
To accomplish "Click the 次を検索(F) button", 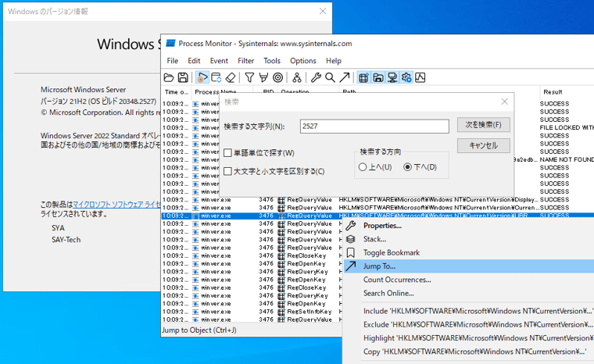I will tap(483, 125).
